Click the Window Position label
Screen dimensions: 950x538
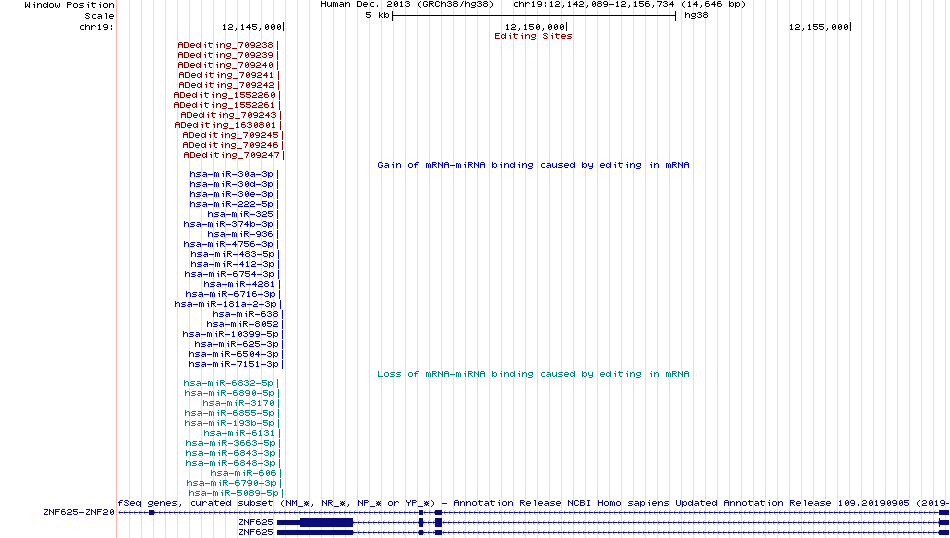point(70,5)
